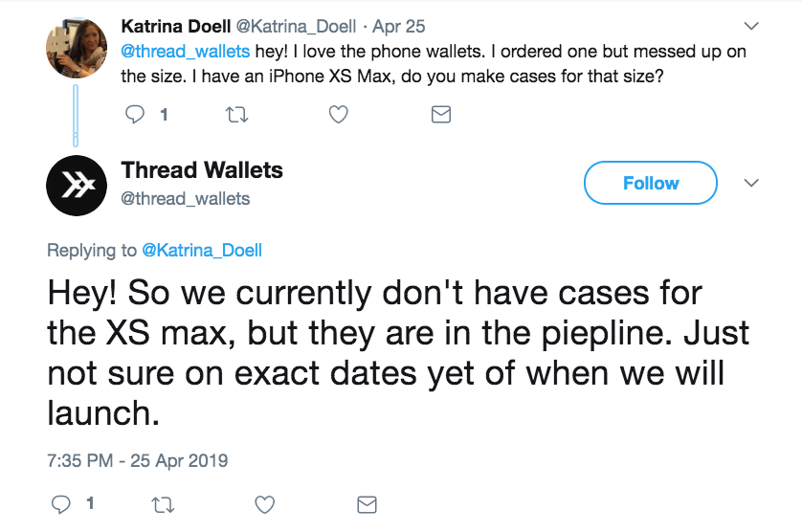Reply to Katrina Doell's tweet
Image resolution: width=802 pixels, height=532 pixels.
tap(135, 115)
